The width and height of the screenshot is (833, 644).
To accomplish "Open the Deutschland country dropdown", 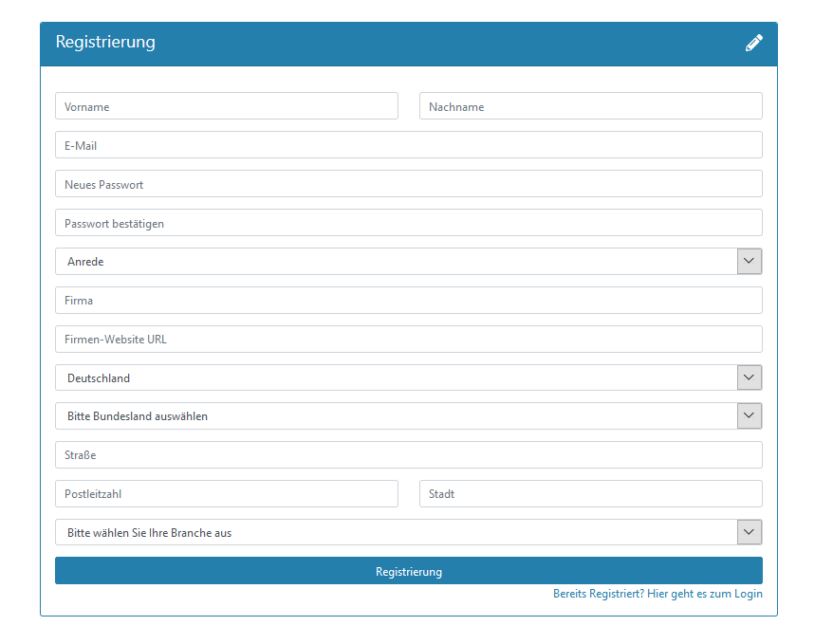I will click(409, 377).
